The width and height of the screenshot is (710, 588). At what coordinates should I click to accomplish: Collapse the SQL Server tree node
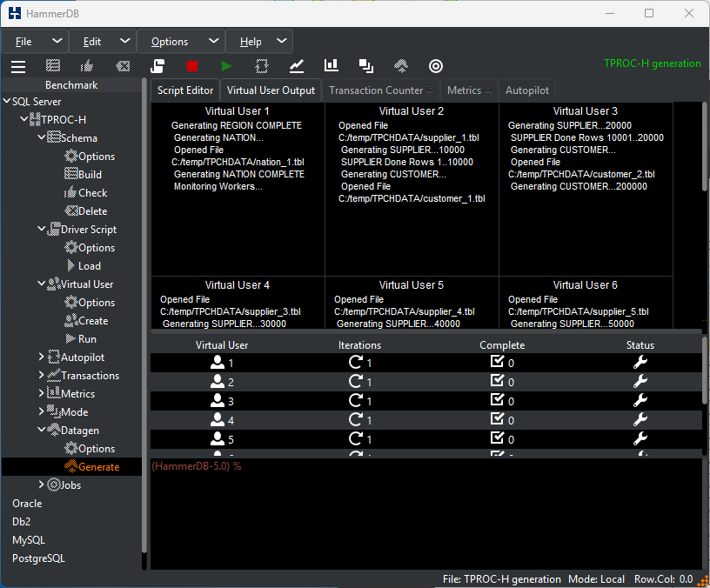pyautogui.click(x=7, y=101)
